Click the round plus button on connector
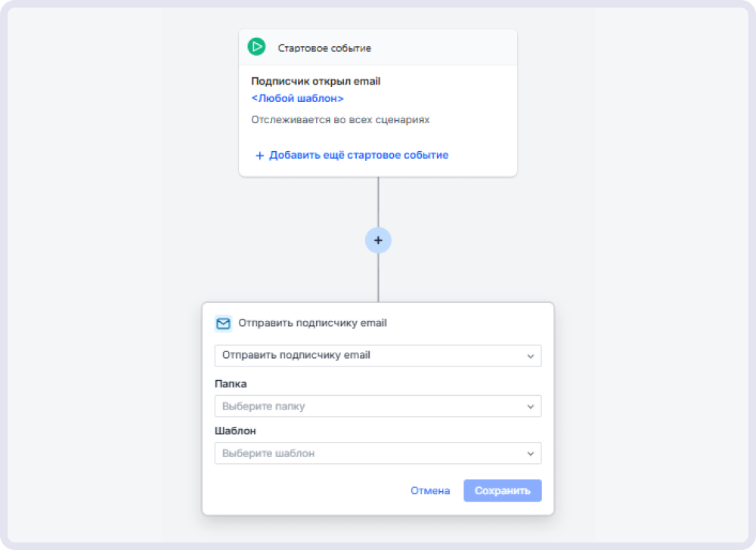Viewport: 756px width, 550px height. point(378,240)
